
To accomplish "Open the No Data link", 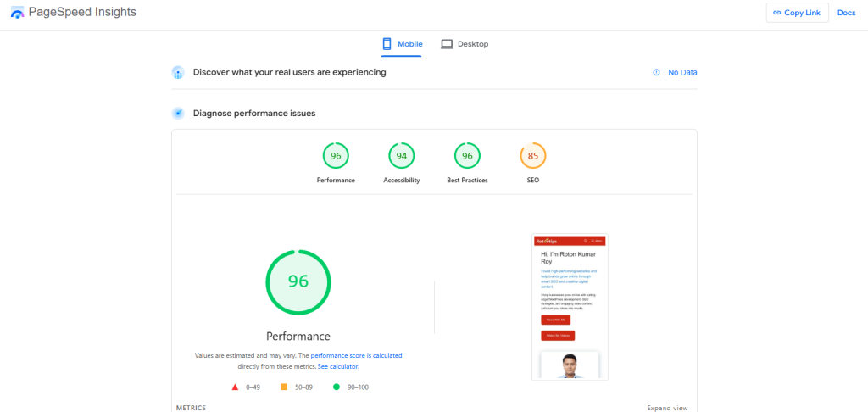I will (x=682, y=73).
